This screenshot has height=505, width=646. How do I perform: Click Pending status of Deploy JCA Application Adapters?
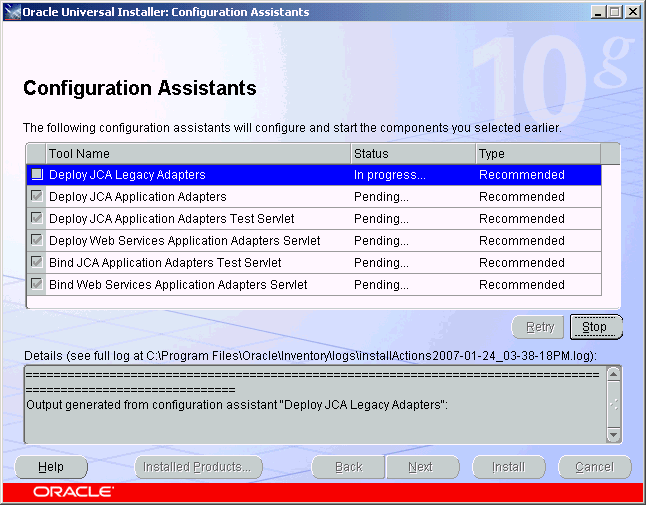(x=413, y=196)
